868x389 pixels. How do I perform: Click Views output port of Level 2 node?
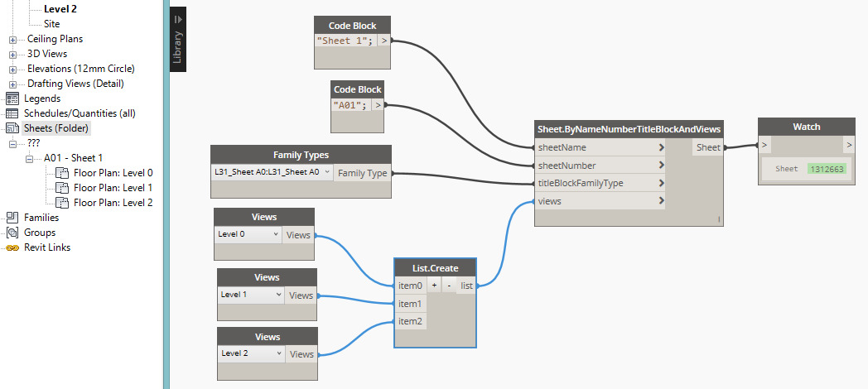(301, 354)
